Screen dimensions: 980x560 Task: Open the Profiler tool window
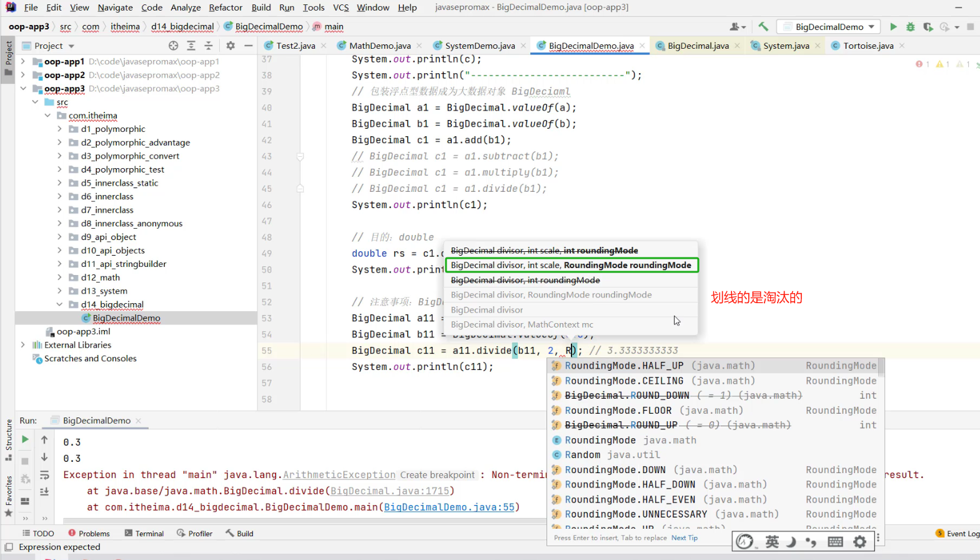point(195,533)
